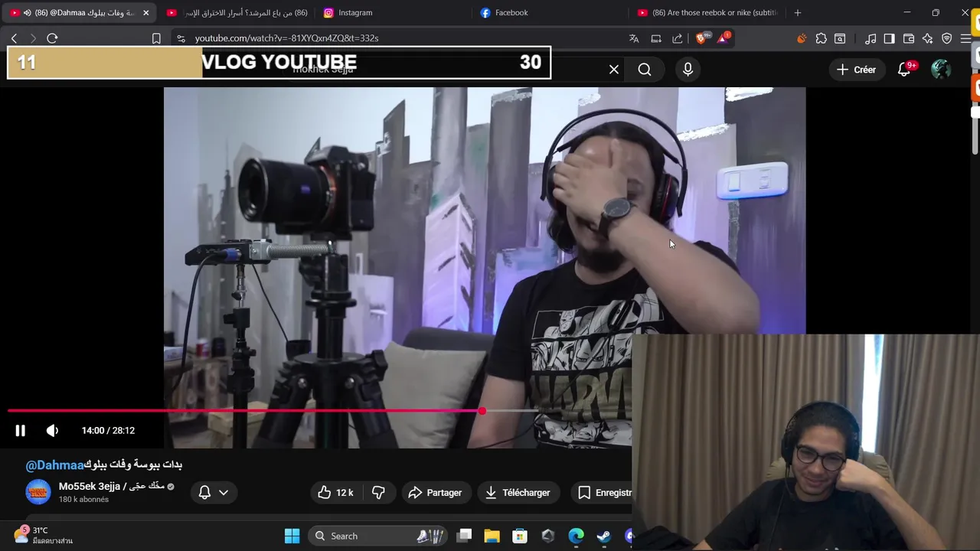Open the YouTube account avatar menu
This screenshot has width=980, height=551.
(941, 70)
